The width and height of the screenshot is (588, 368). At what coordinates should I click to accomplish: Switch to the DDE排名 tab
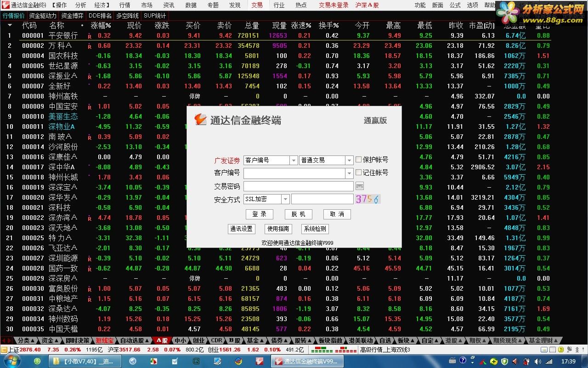pyautogui.click(x=100, y=16)
